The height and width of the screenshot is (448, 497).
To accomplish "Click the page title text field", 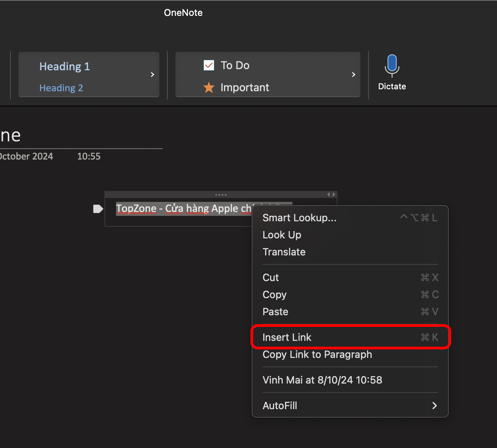I will [81, 136].
